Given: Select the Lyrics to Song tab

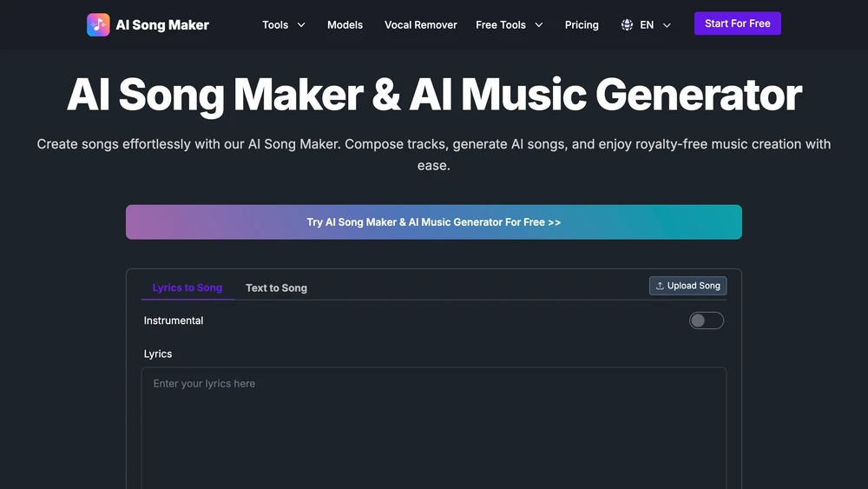Looking at the screenshot, I should pyautogui.click(x=187, y=287).
